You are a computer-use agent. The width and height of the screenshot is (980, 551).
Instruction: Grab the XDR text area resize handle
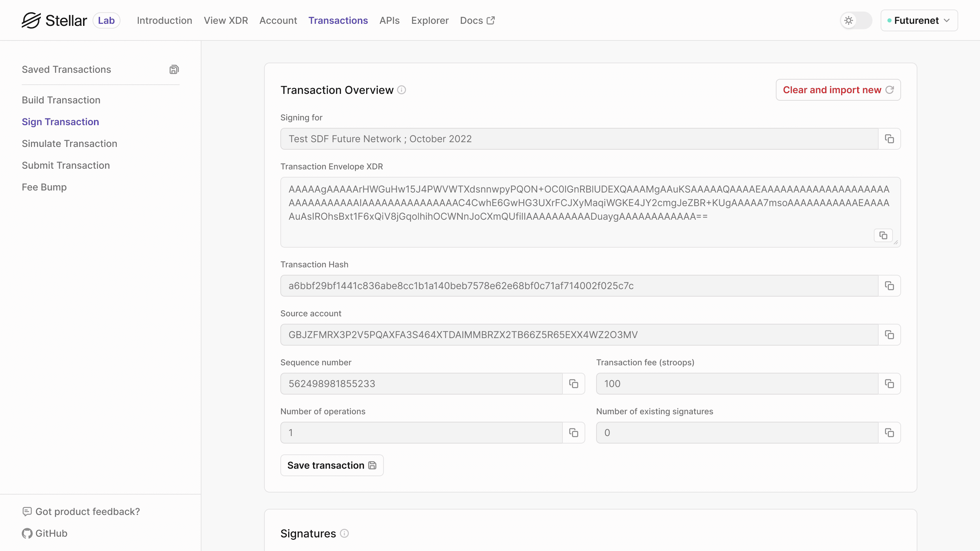896,243
